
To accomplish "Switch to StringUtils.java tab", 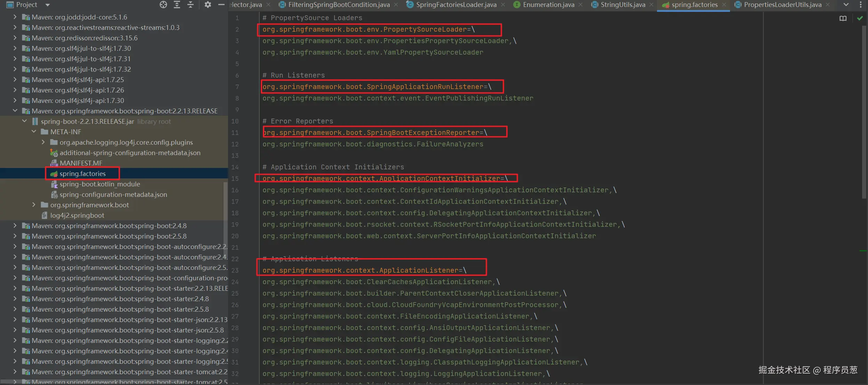I will click(623, 5).
